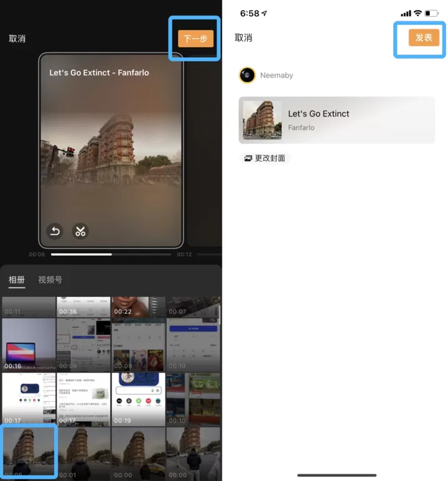
Task: Select the 00:16 laptop video thumbnail
Action: click(29, 345)
